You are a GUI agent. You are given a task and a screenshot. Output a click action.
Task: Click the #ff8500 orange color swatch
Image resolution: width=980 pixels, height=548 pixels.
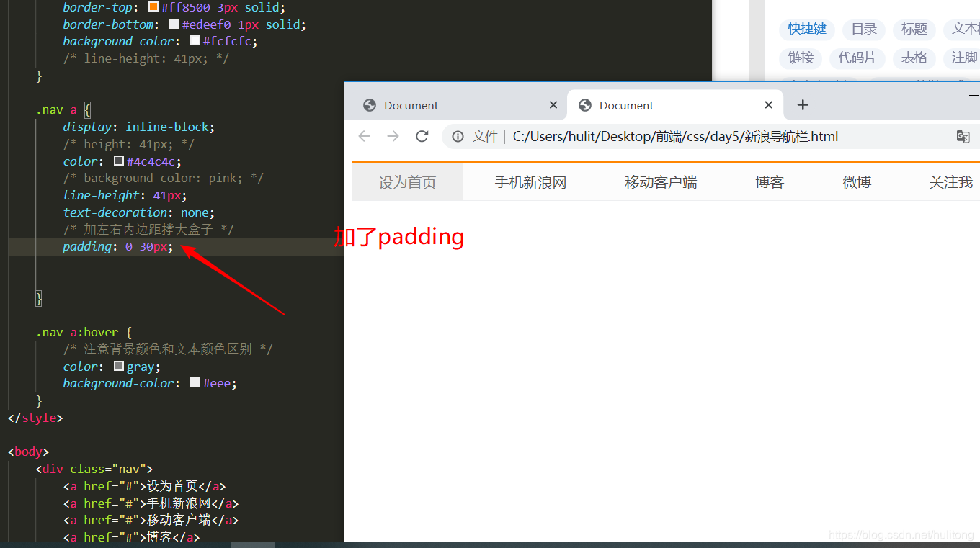coord(153,7)
